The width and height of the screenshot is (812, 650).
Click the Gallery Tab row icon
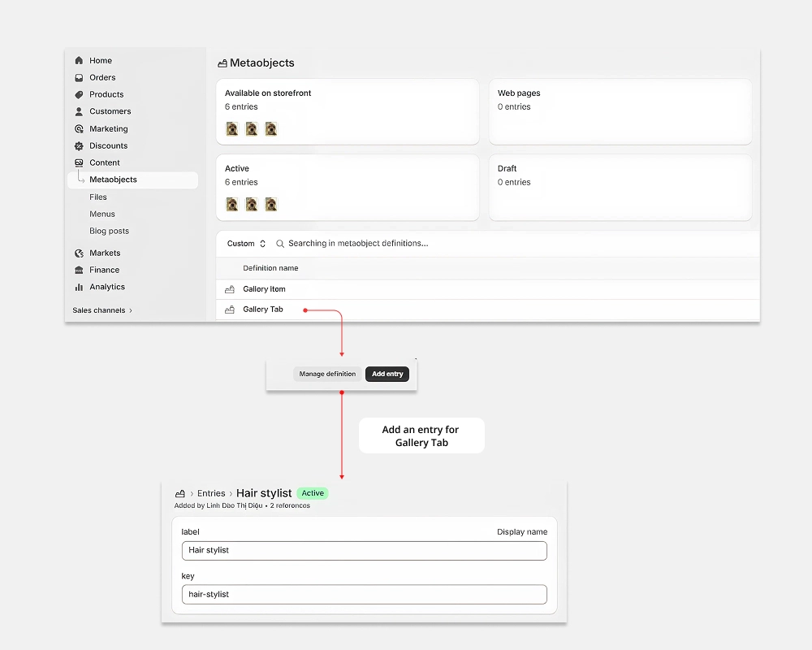[230, 310]
